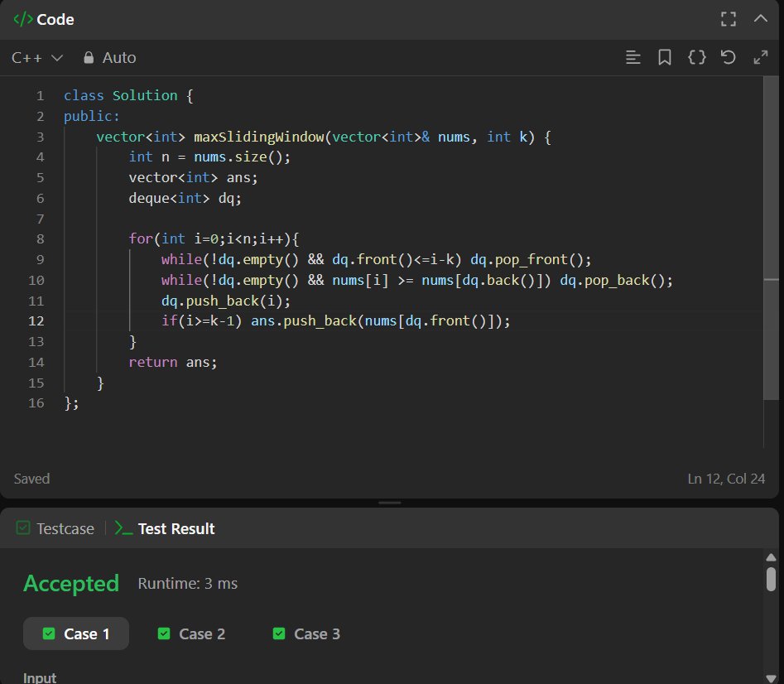Select Case 2 result
Viewport: 784px width, 684px height.
(191, 633)
